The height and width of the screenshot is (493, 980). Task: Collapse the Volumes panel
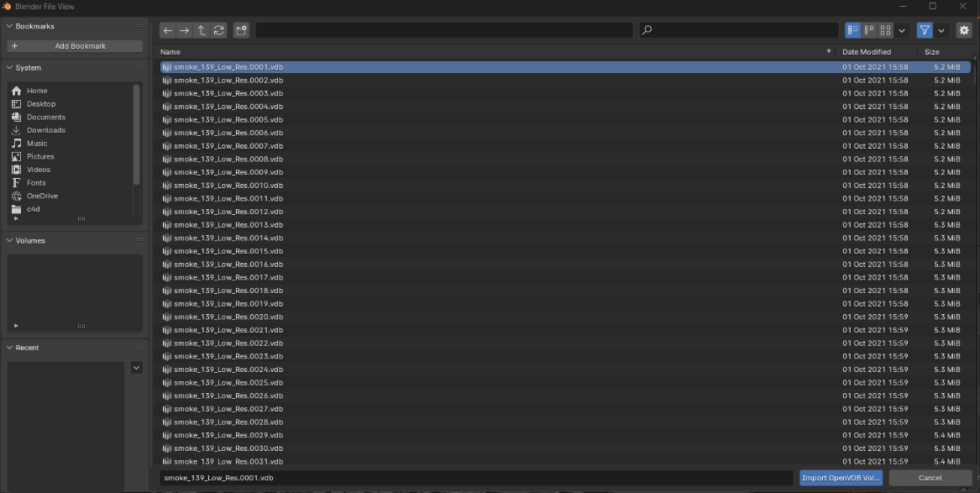pos(9,240)
